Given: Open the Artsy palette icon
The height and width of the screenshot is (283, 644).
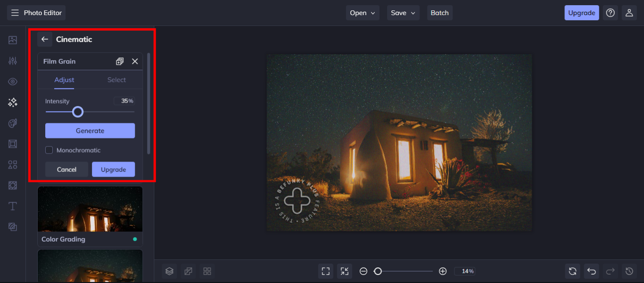Looking at the screenshot, I should tap(13, 123).
